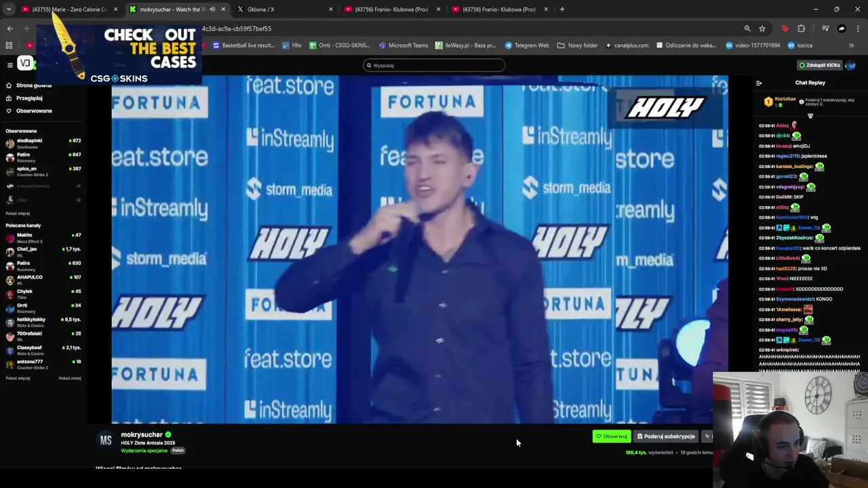Image resolution: width=868 pixels, height=488 pixels.
Task: Open 700rafalski recommended channel
Action: pos(43,336)
